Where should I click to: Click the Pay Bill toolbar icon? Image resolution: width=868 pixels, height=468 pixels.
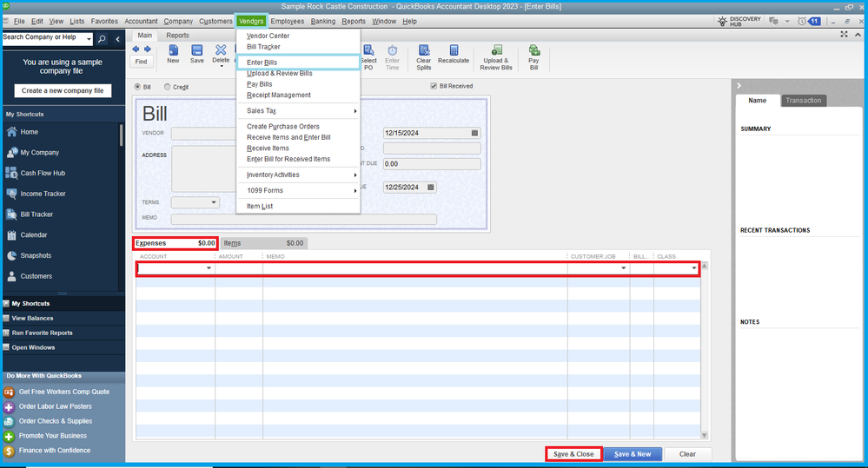point(533,50)
